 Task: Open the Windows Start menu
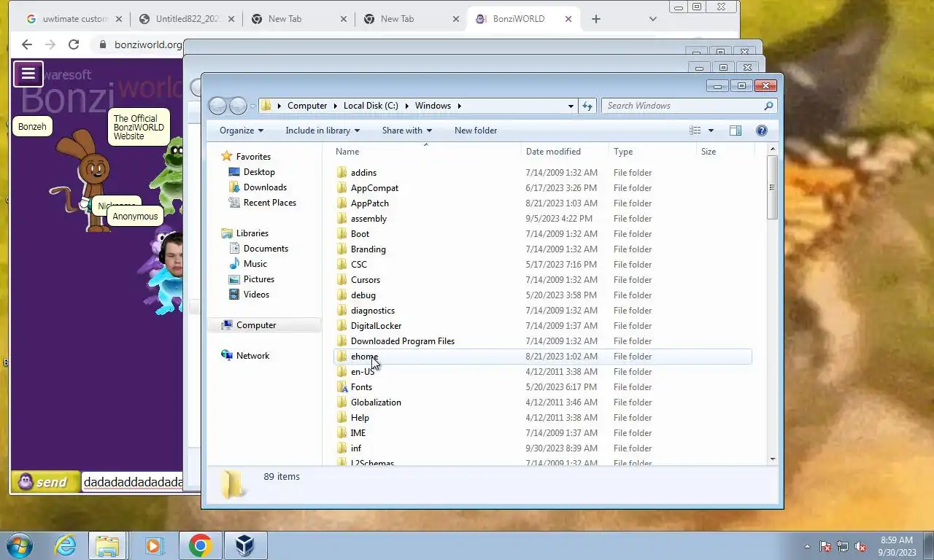[19, 545]
